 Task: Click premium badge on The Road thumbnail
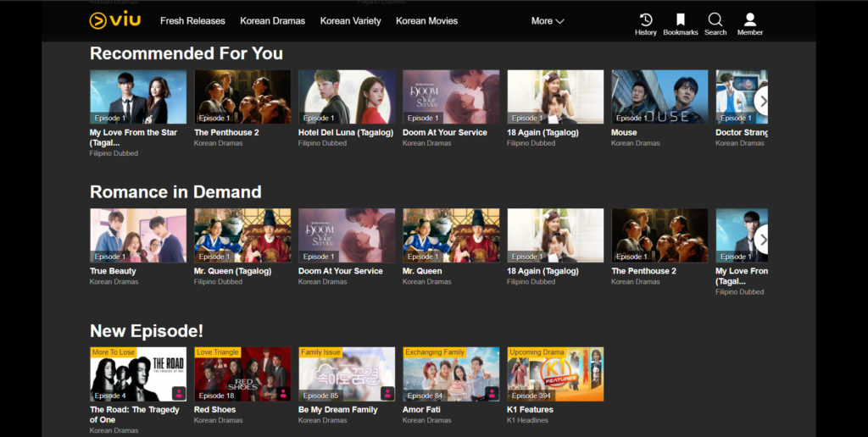coord(179,393)
